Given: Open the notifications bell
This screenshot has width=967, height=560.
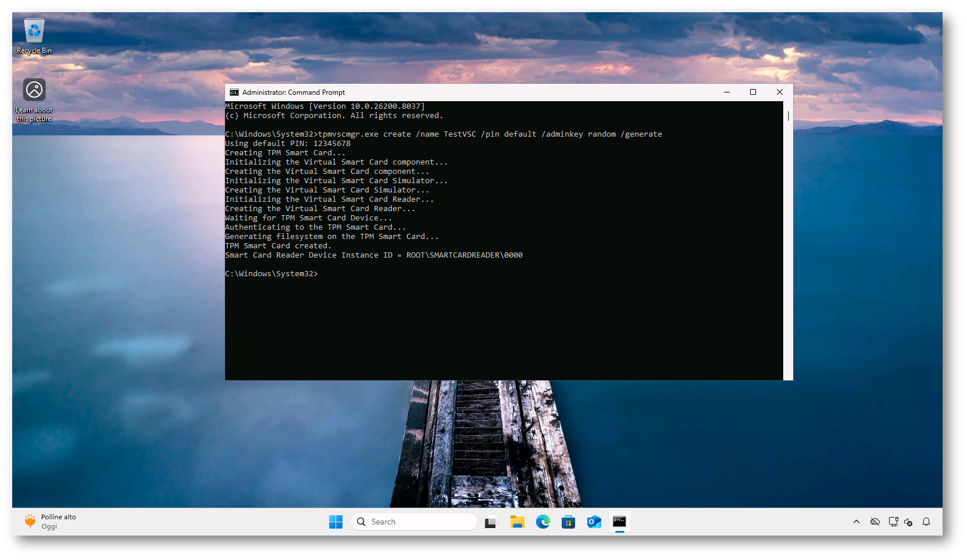Looking at the screenshot, I should point(926,522).
